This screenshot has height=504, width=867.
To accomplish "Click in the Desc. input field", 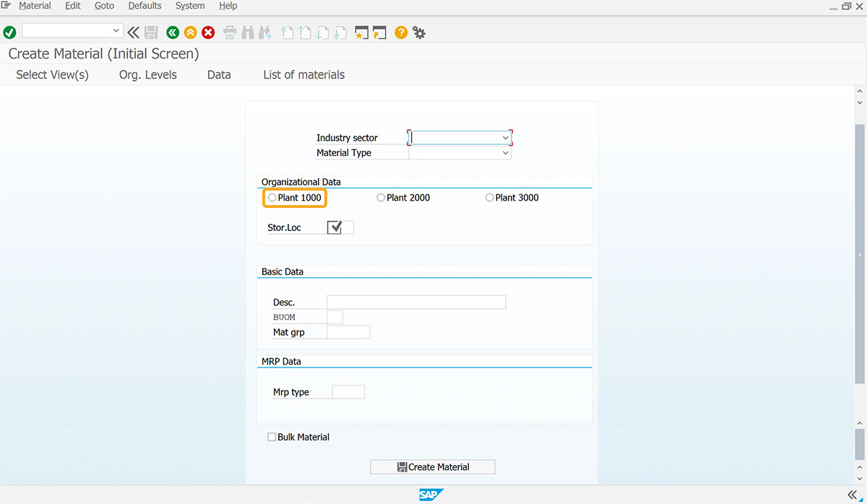I will click(x=416, y=302).
